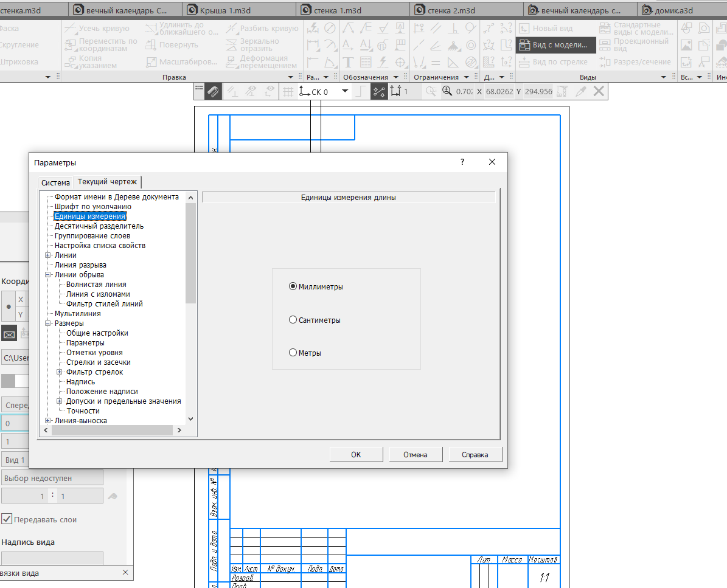Expand the Фильтр стрелок node
727x588 pixels.
tap(60, 372)
